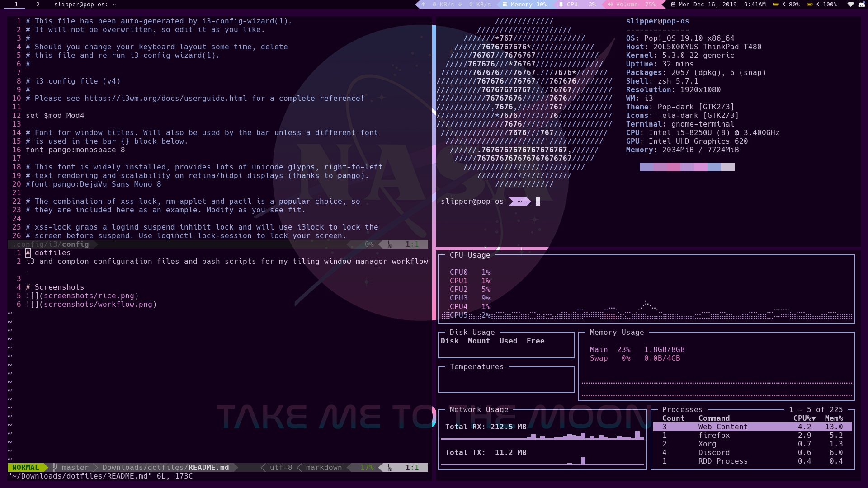Select workspace 1 in i3 bar
Viewport: 868px width, 488px height.
16,5
